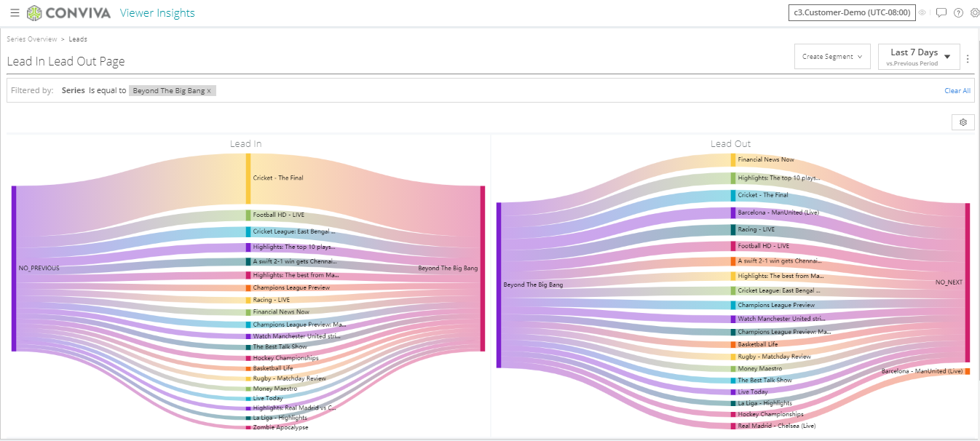Image resolution: width=980 pixels, height=441 pixels.
Task: Select the Viewer Insights title
Action: [157, 13]
